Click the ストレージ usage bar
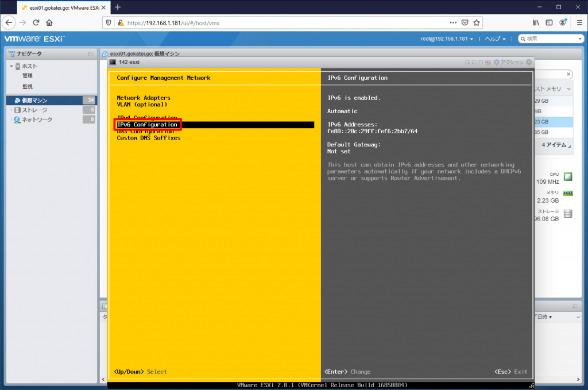Screen dimensions: 588x390 coord(567,213)
